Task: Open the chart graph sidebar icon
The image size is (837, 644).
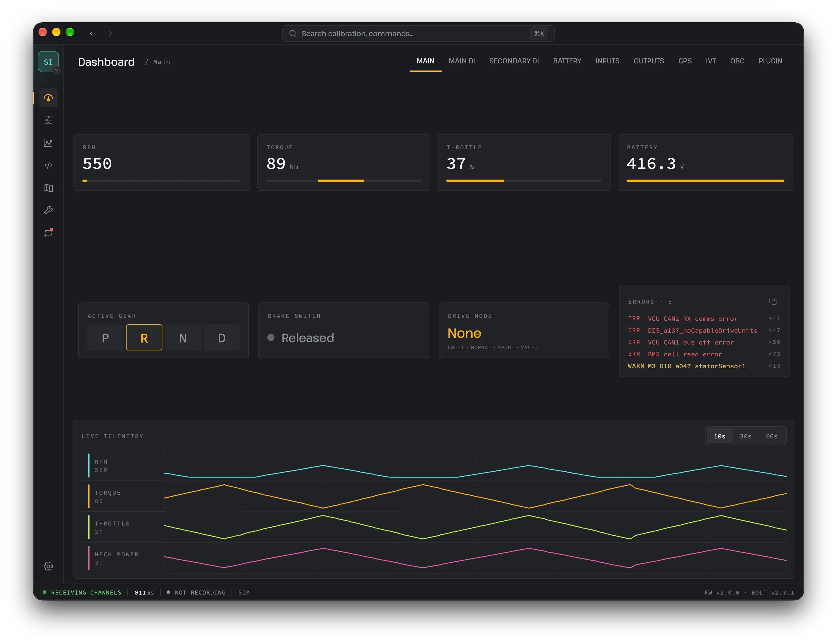Action: tap(48, 143)
